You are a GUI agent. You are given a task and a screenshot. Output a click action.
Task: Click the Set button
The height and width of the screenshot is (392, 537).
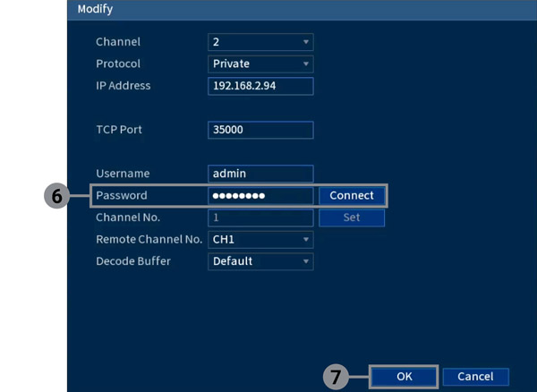351,217
